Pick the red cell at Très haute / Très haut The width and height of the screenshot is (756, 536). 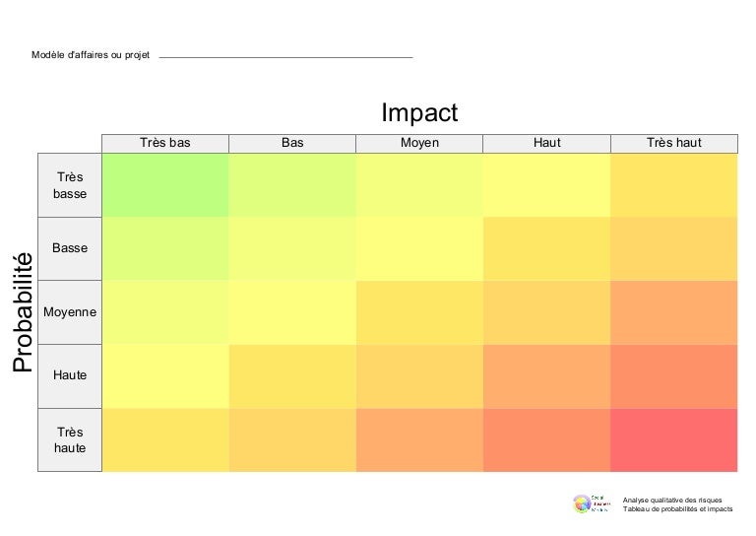[x=674, y=439]
